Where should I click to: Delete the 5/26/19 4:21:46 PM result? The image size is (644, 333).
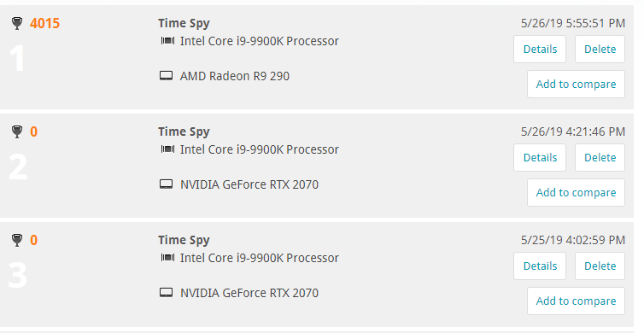point(600,158)
